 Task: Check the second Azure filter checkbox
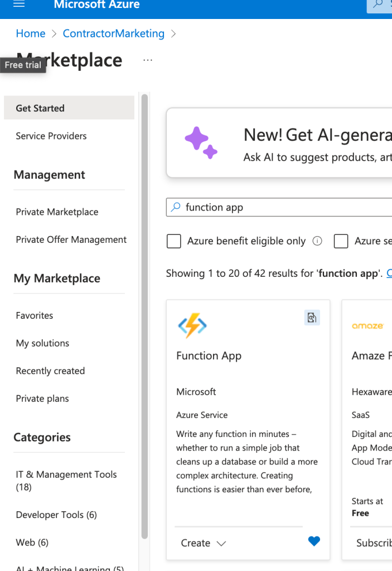pyautogui.click(x=341, y=241)
